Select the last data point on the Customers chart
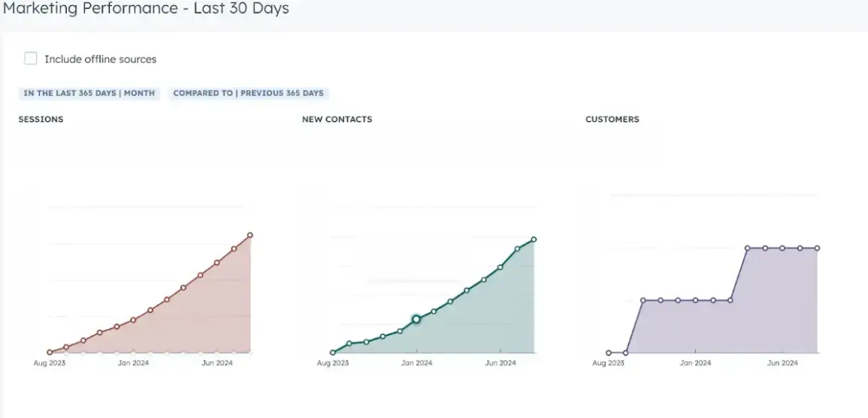868x418 pixels. (817, 248)
